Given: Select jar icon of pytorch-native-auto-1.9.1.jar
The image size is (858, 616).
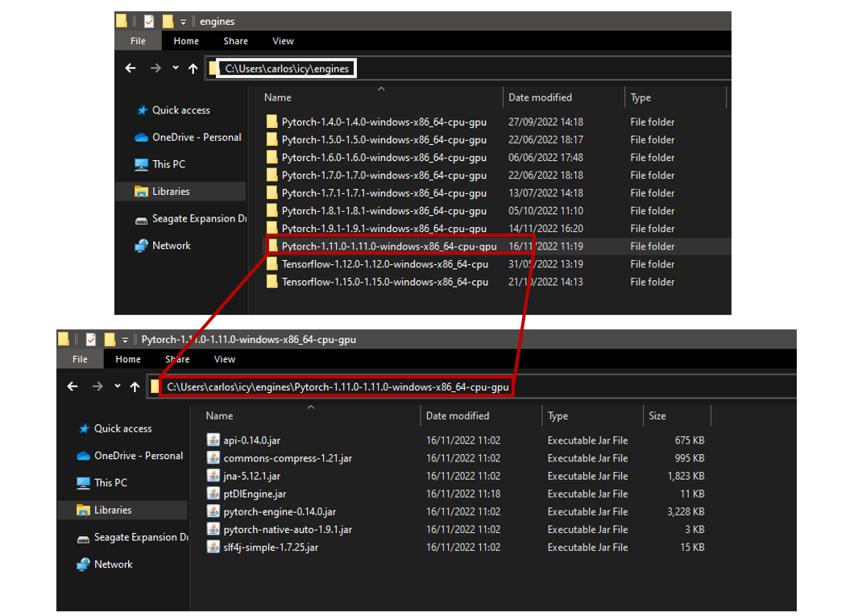Looking at the screenshot, I should 213,529.
